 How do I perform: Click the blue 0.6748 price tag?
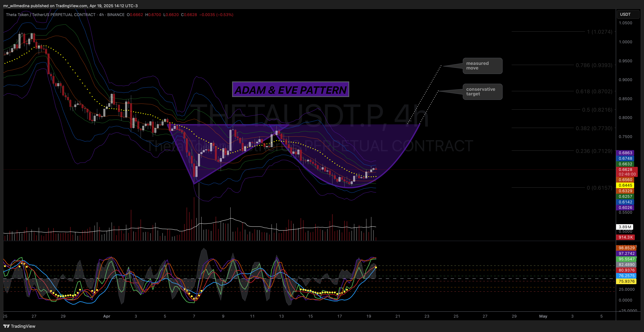point(625,158)
